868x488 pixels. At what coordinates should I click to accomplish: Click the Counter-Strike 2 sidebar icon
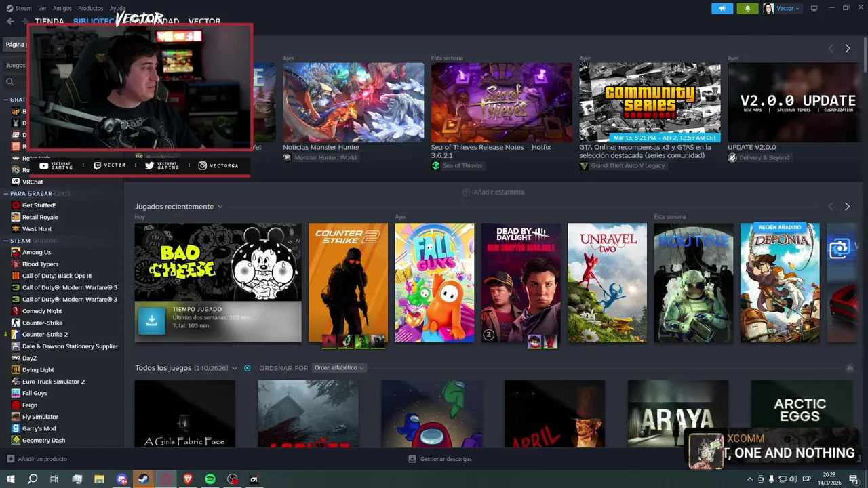16,335
